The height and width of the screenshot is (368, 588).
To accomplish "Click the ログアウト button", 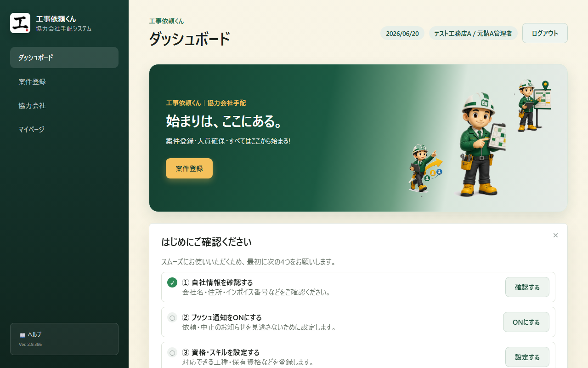I will (545, 33).
